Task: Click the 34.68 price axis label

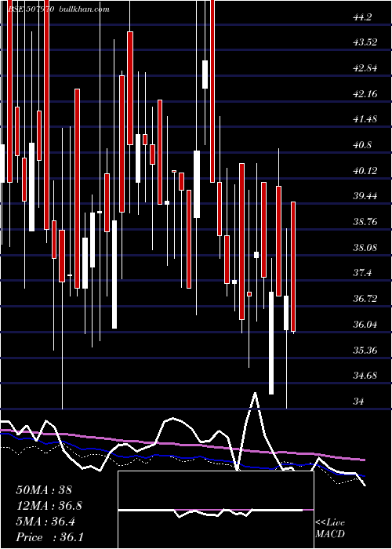Action: pos(365,376)
